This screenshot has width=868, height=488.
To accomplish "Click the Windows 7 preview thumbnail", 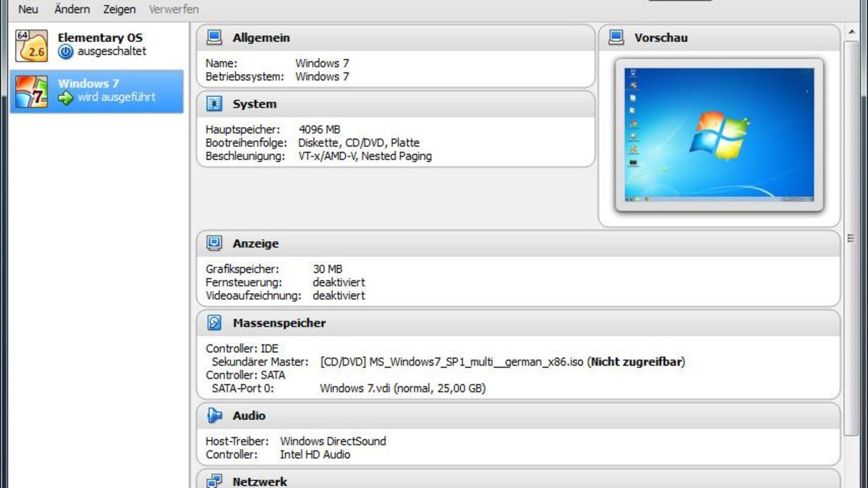I will (x=719, y=132).
